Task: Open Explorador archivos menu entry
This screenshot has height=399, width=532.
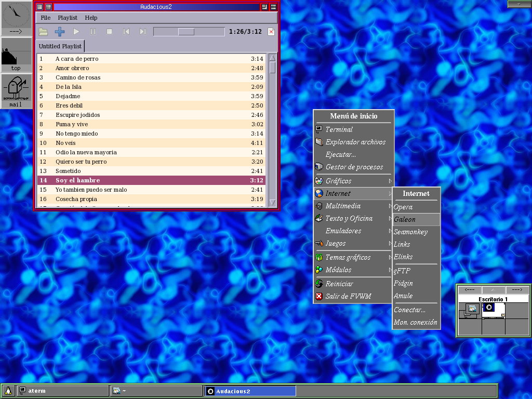Action: (353, 142)
